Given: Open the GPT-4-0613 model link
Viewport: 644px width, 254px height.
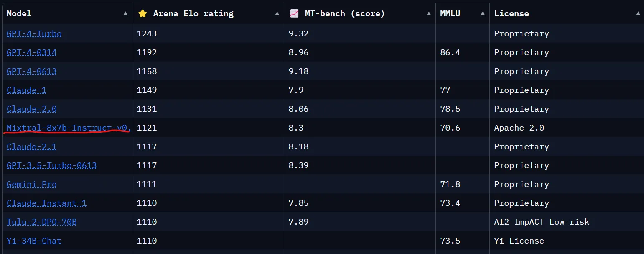Looking at the screenshot, I should coord(32,71).
